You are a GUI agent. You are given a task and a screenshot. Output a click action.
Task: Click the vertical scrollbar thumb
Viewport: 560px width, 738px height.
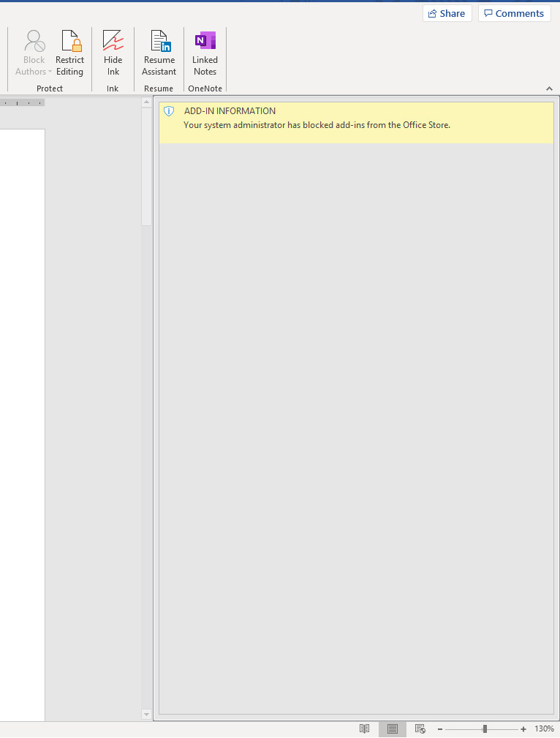[146, 167]
